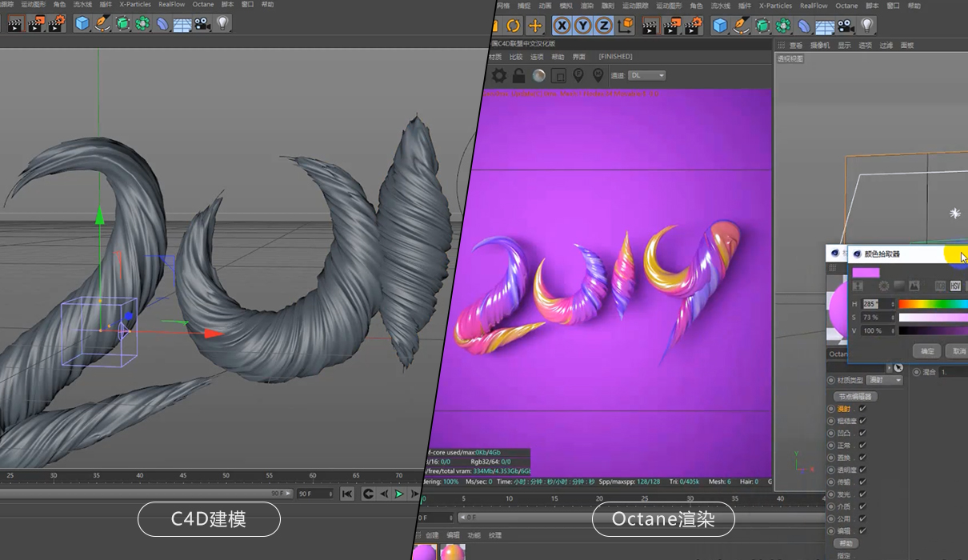Click the 帮助 button below 编辑
The height and width of the screenshot is (560, 968).
(x=846, y=543)
